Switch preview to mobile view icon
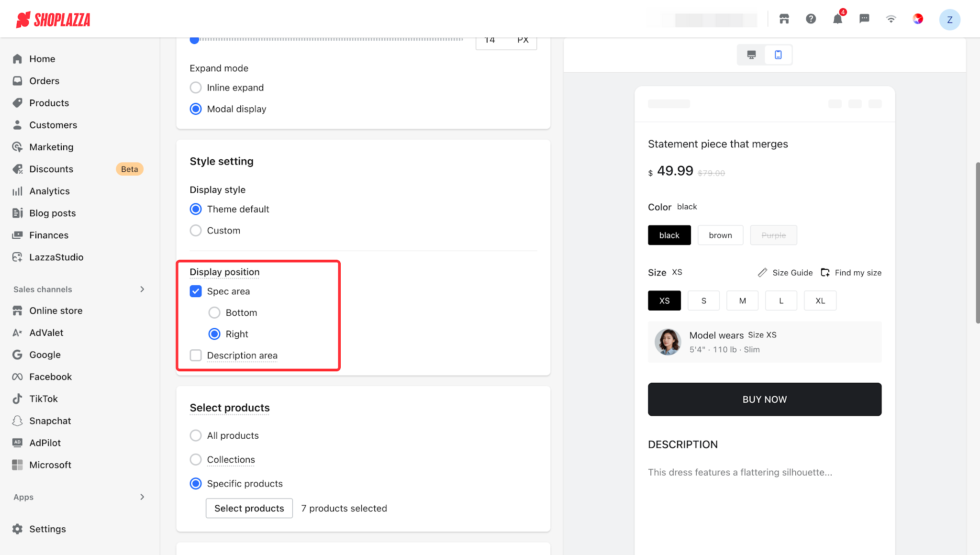The image size is (980, 555). pos(778,55)
